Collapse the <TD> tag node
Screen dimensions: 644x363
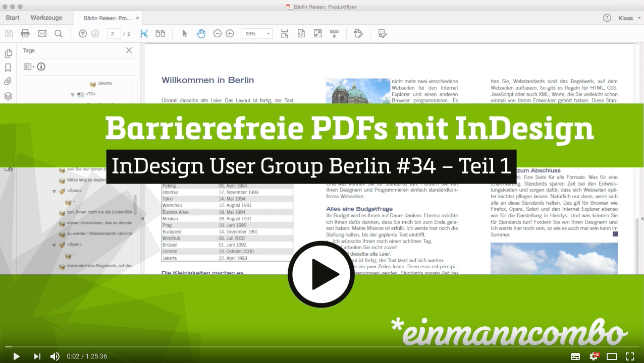click(x=73, y=94)
